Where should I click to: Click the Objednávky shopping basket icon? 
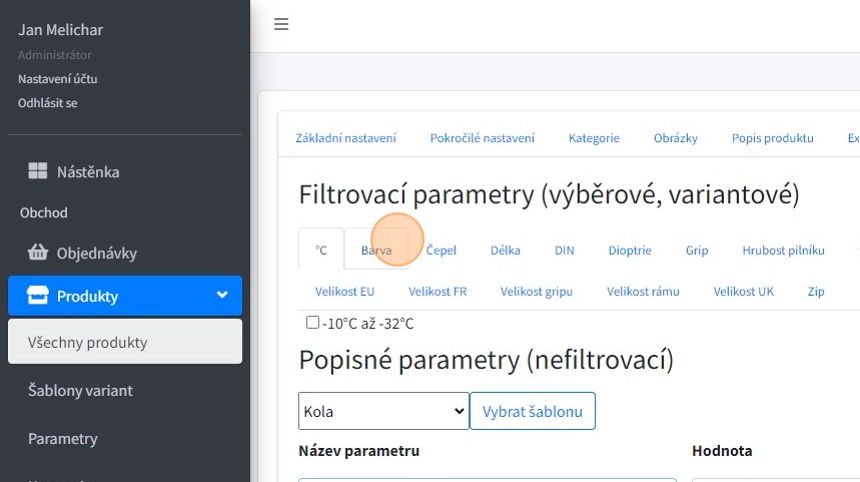pyautogui.click(x=38, y=253)
